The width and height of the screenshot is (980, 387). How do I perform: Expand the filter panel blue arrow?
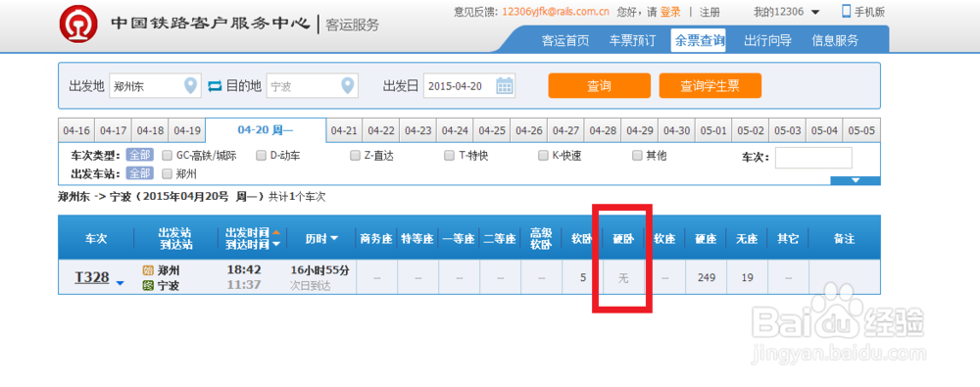click(855, 180)
